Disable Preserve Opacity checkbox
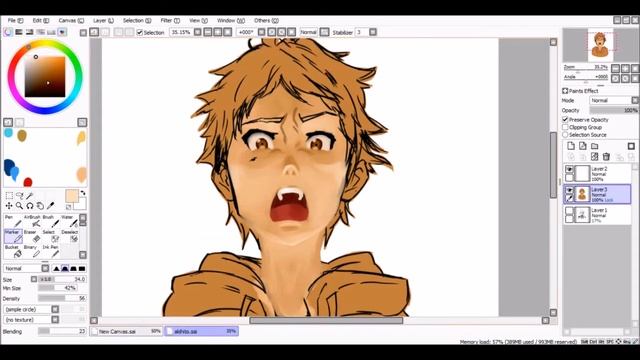Viewport: 640px width, 360px height. (x=565, y=120)
